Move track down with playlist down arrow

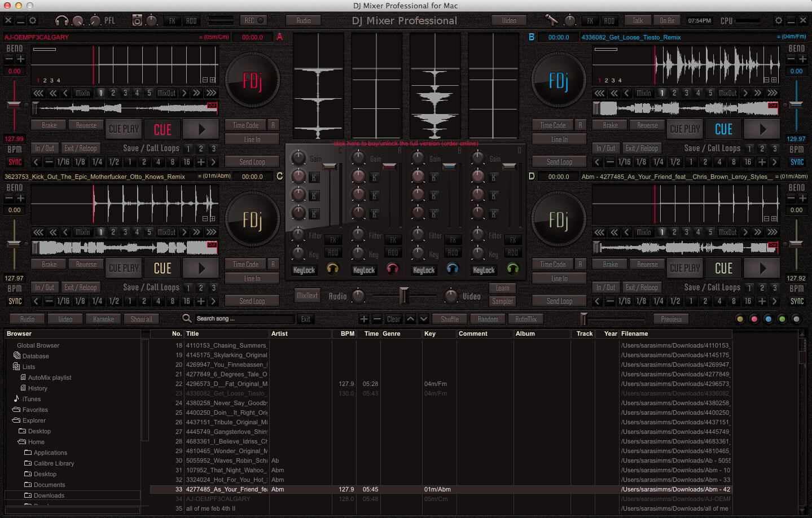click(424, 319)
